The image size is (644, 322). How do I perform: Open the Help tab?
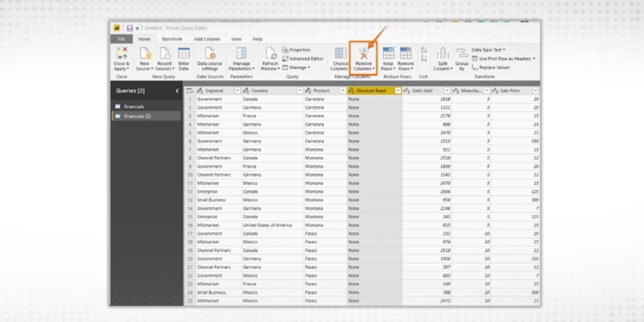click(258, 39)
